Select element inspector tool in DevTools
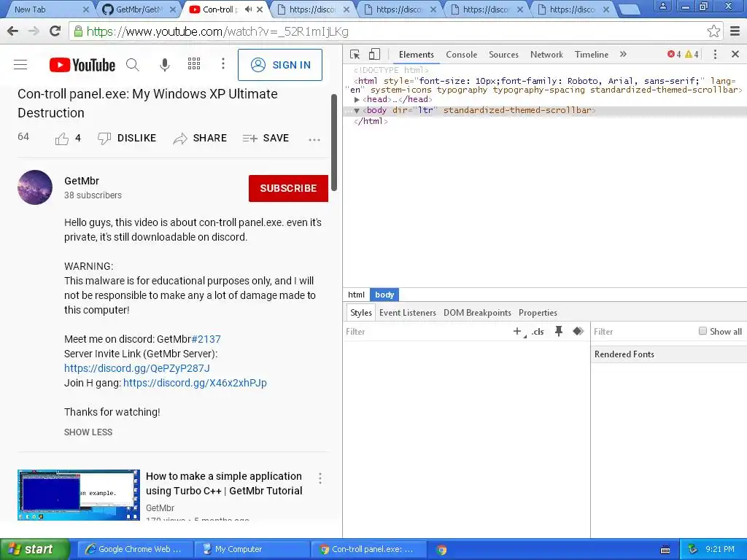 point(355,54)
